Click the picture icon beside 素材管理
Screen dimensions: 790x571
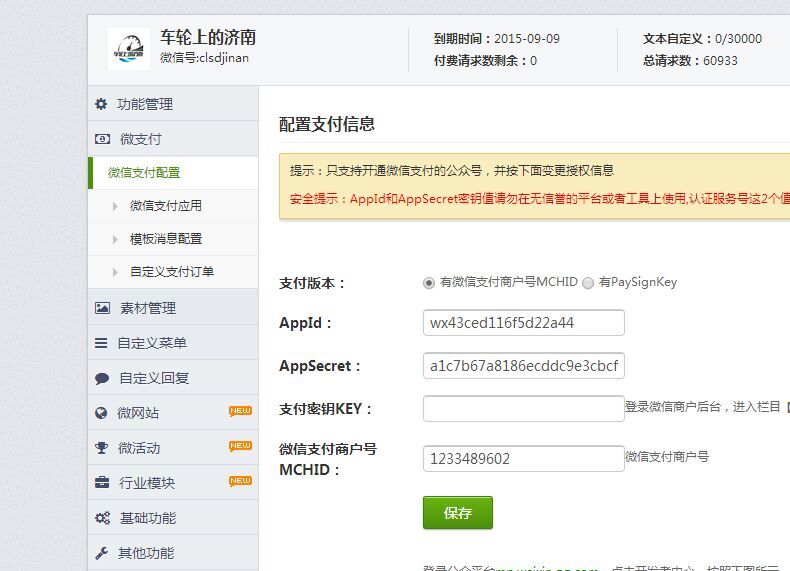(x=102, y=308)
